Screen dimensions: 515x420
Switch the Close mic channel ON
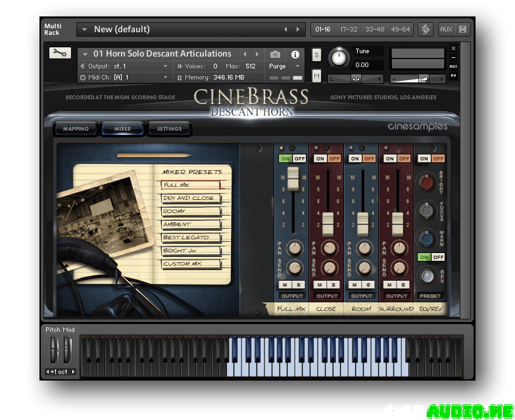point(320,158)
